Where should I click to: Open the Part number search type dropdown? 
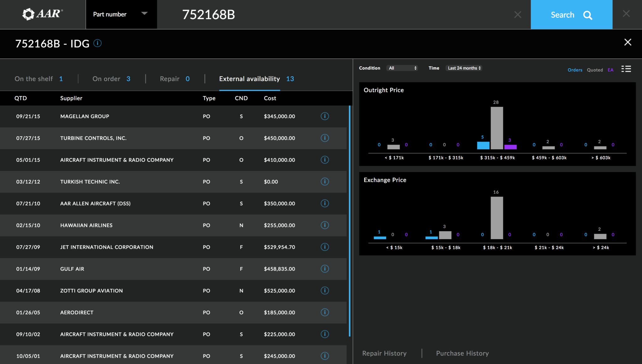121,14
